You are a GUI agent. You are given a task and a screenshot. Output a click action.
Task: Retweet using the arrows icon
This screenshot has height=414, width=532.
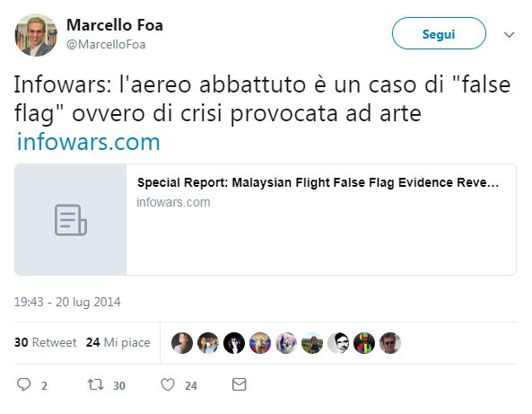click(x=95, y=384)
